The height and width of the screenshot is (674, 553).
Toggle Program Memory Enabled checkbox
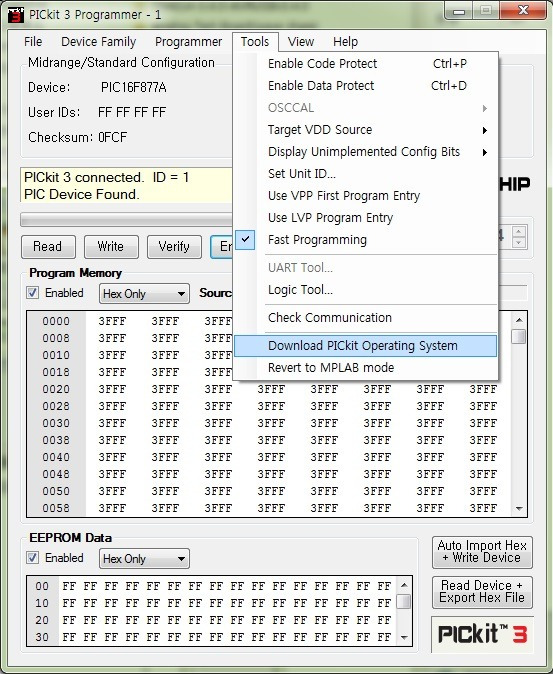click(32, 293)
